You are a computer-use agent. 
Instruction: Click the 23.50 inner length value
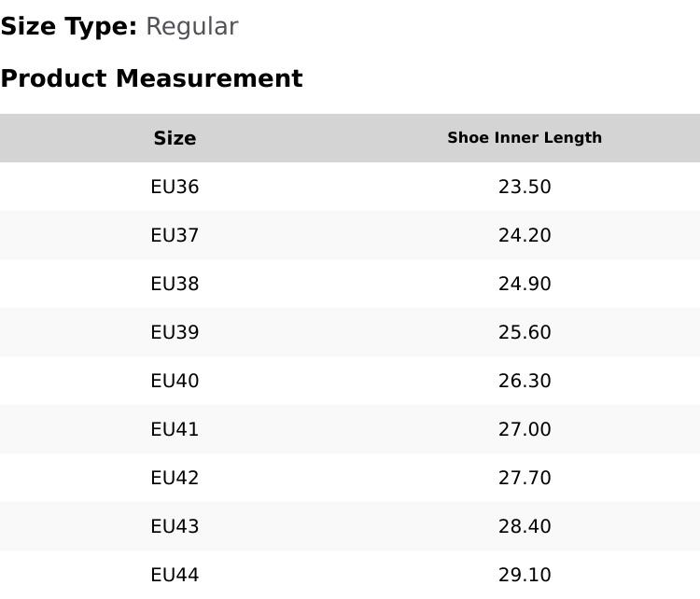[525, 187]
